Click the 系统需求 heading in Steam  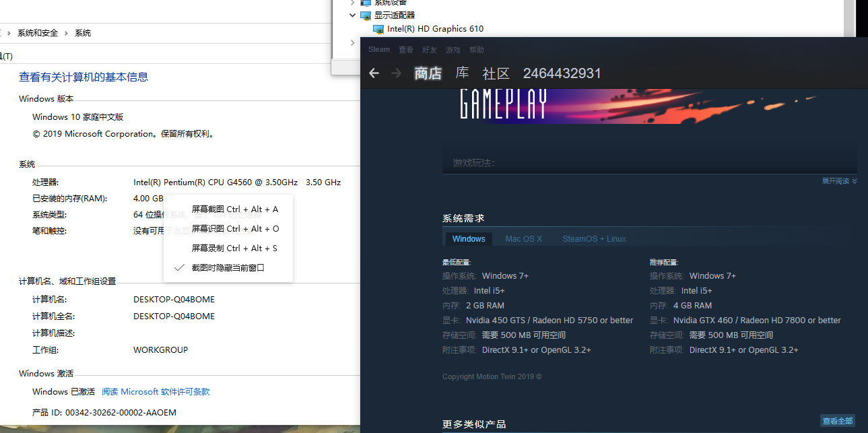point(463,218)
